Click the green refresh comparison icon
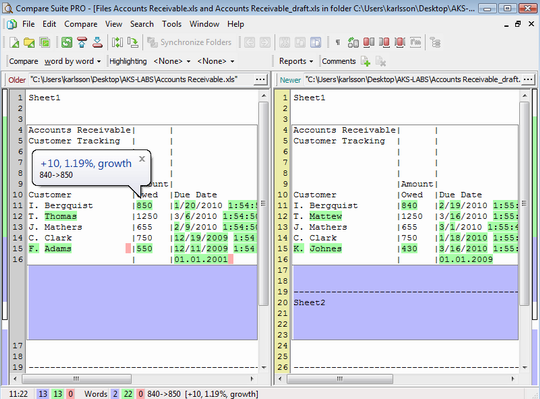 point(67,43)
